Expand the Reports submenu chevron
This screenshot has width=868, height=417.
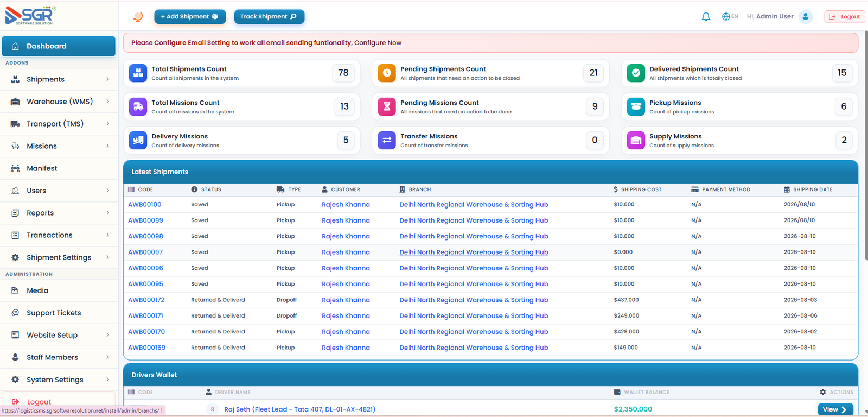pyautogui.click(x=108, y=213)
